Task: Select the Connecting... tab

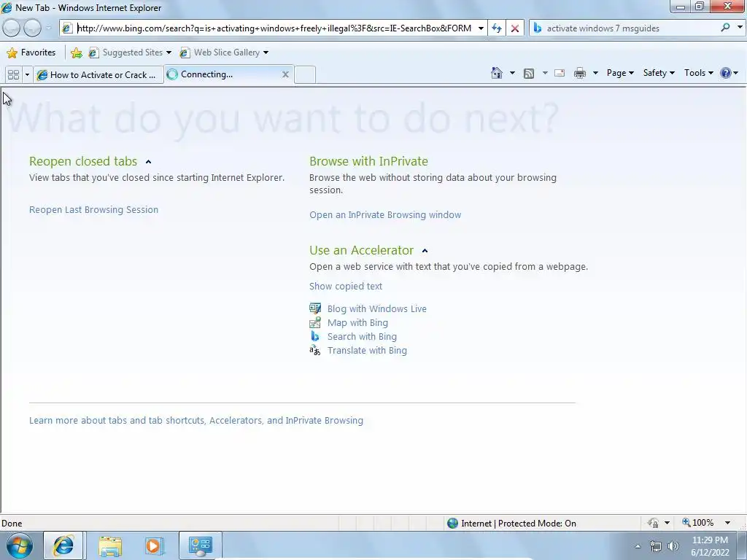Action: [224, 74]
